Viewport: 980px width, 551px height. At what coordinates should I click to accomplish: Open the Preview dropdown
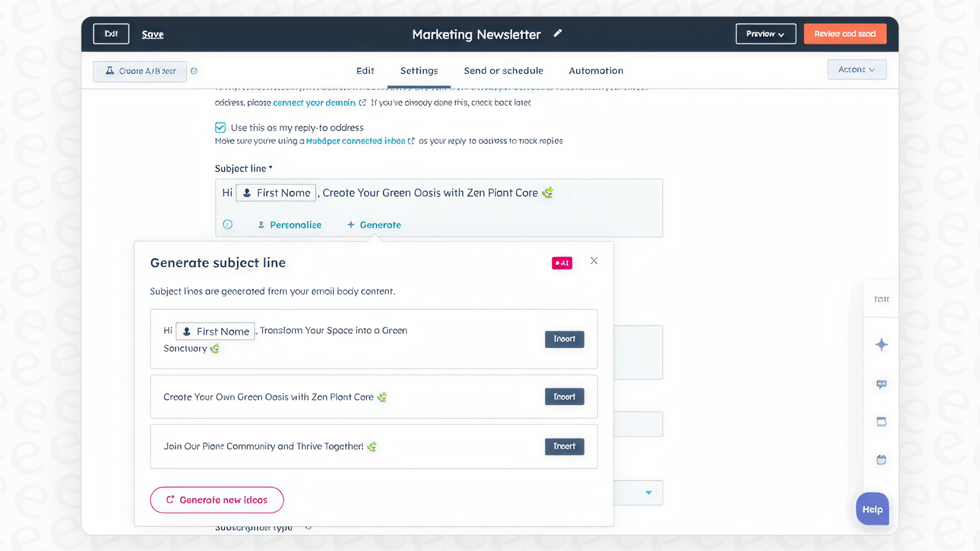(x=765, y=33)
